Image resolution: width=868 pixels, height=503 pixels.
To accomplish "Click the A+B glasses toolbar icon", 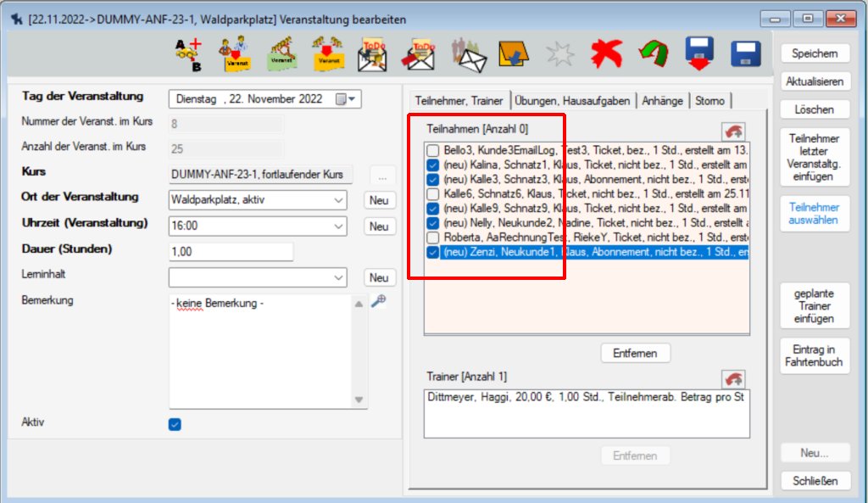I will (x=188, y=54).
